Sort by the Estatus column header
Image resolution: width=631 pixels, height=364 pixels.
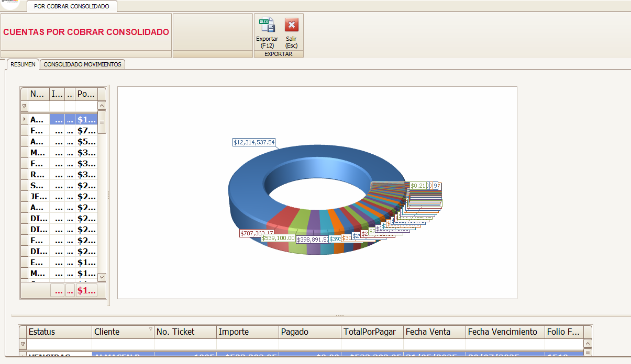pos(59,332)
